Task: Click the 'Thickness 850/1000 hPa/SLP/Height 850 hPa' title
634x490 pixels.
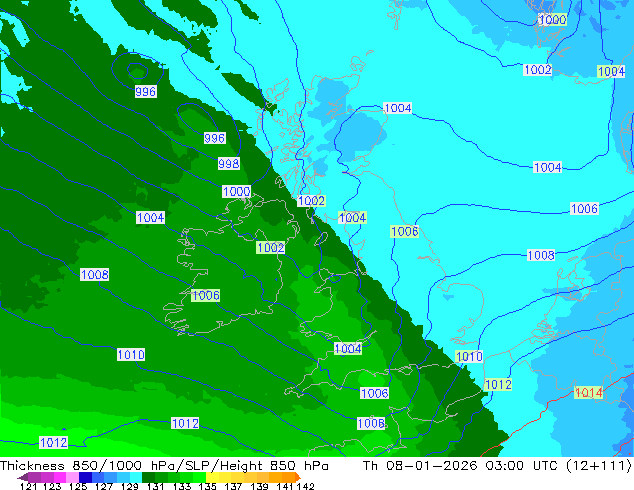Action: click(x=164, y=466)
